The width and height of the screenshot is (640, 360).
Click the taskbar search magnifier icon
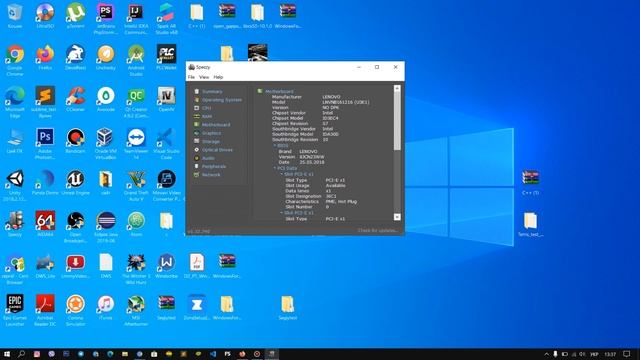21,354
